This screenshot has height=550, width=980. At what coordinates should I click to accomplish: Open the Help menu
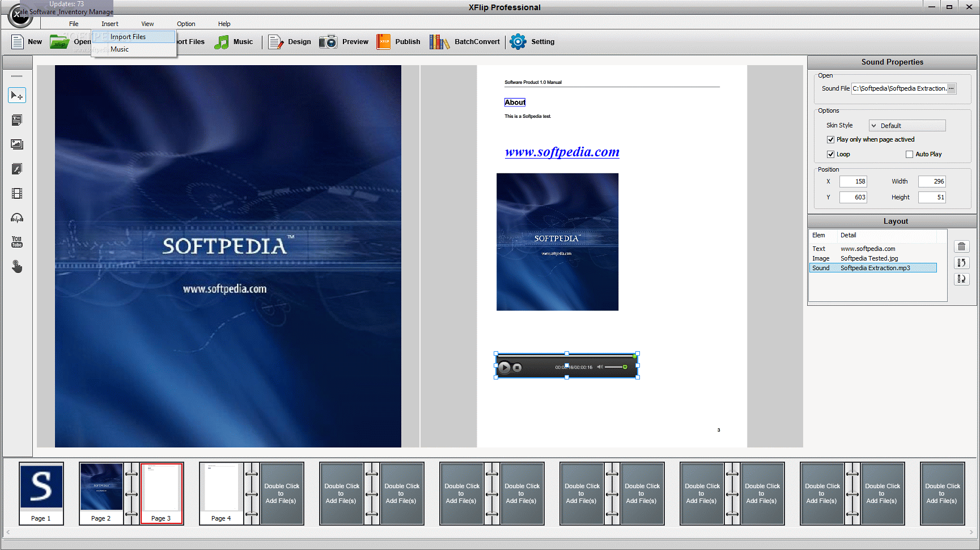point(224,24)
